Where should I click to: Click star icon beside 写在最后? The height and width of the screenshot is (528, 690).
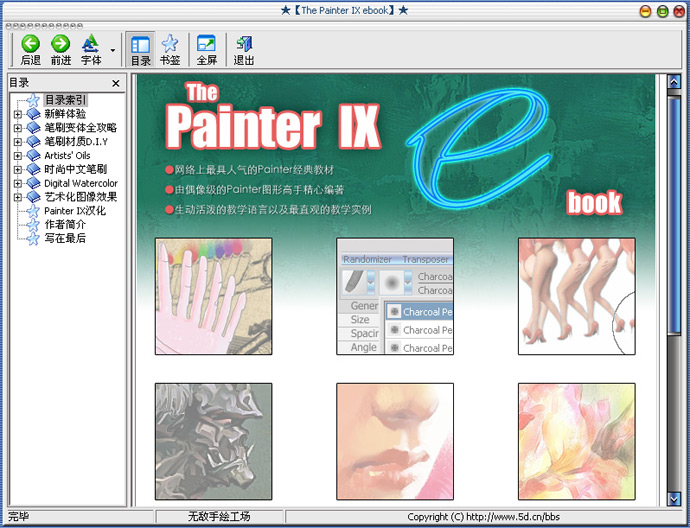tap(33, 238)
